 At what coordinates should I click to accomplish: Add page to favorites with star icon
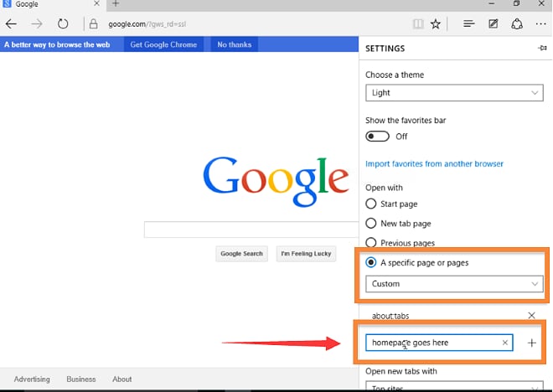click(x=436, y=24)
